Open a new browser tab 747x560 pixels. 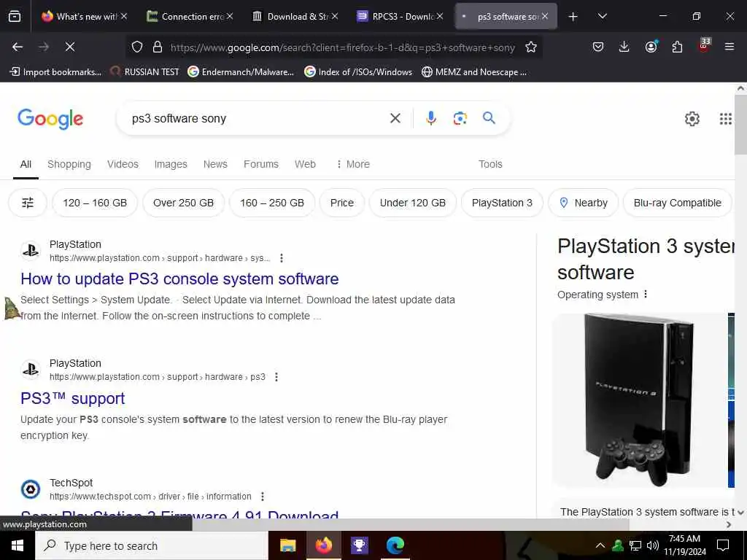click(573, 17)
